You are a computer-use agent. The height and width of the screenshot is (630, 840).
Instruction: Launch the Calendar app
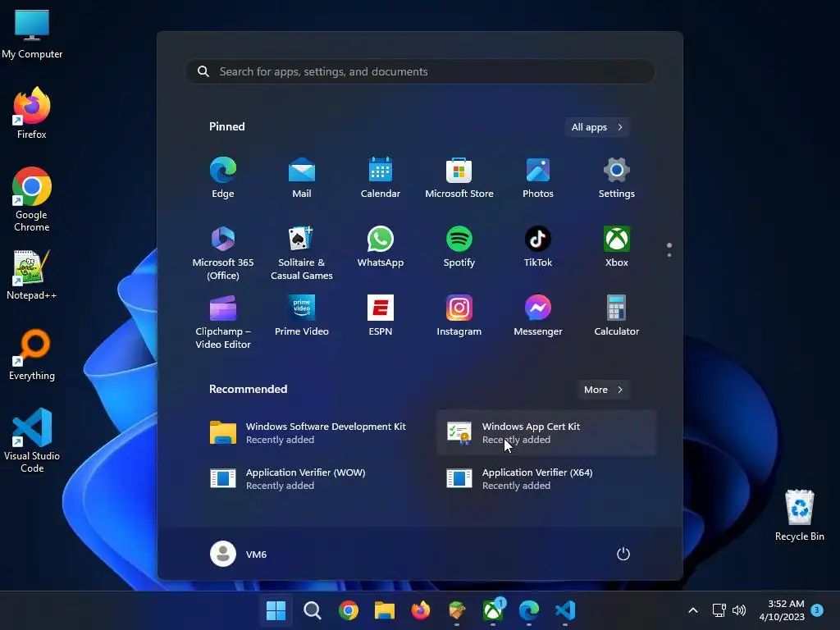point(381,177)
